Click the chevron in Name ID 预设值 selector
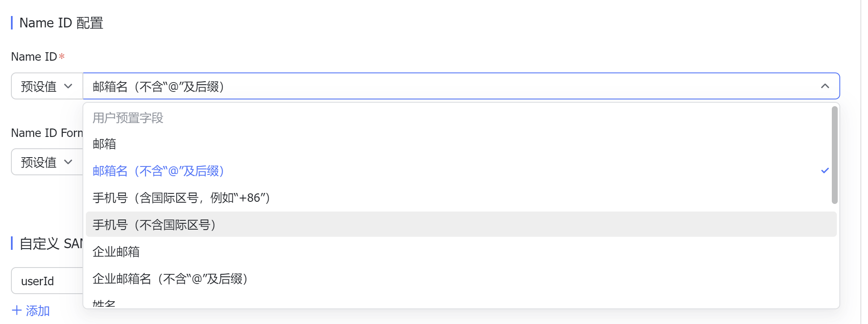The width and height of the screenshot is (868, 324). 68,86
